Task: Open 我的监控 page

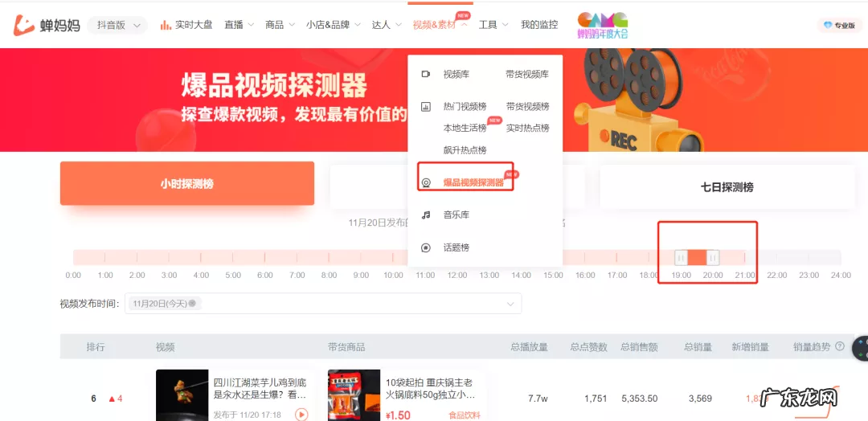Action: pos(539,25)
